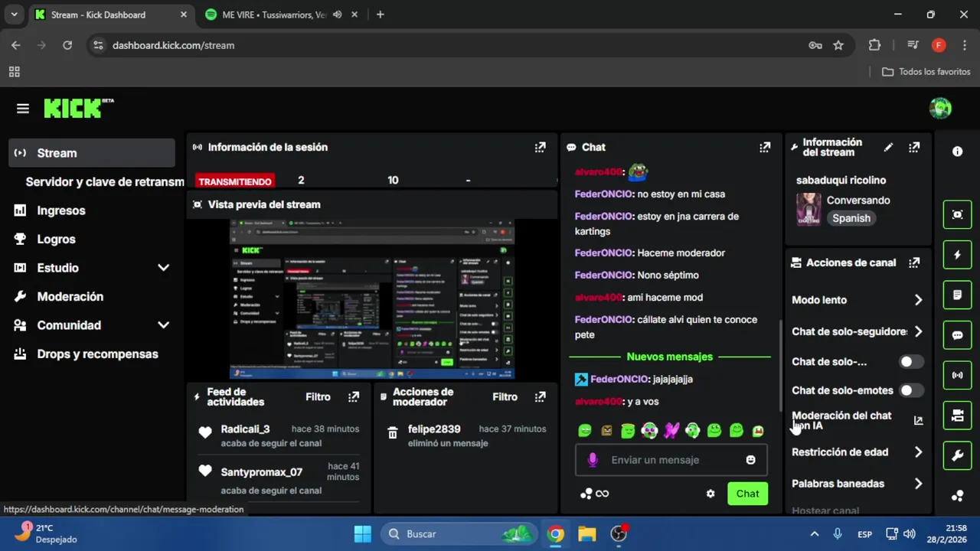Open the emoji picker in the message box
Image resolution: width=980 pixels, height=551 pixels.
click(x=750, y=460)
